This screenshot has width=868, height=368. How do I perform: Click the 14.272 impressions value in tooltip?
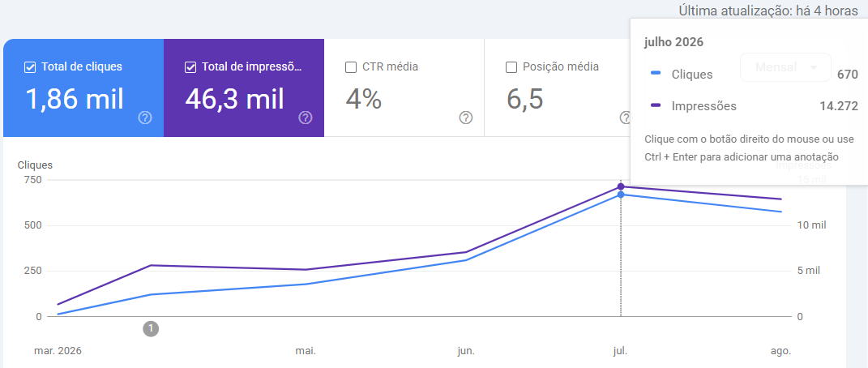[839, 106]
